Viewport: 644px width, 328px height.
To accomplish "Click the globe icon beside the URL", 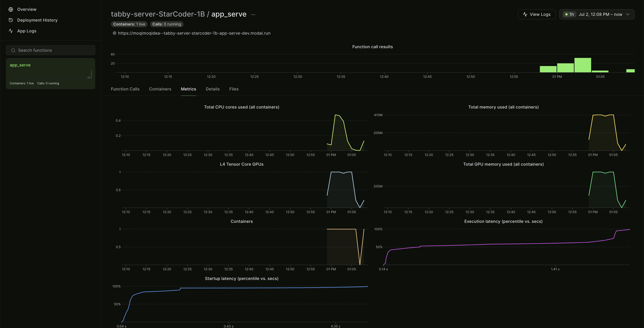I will coord(114,33).
